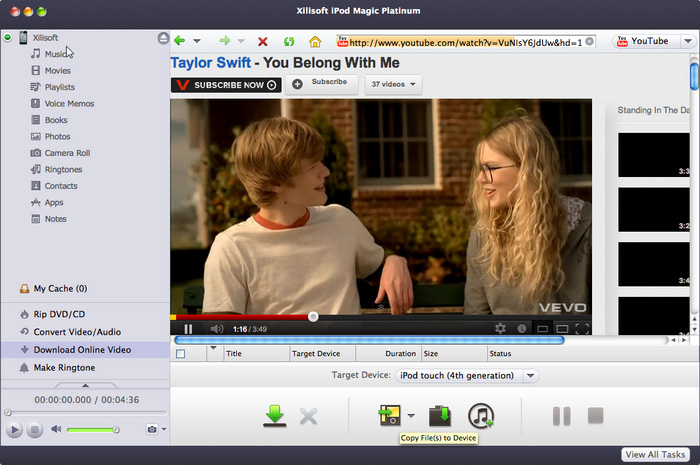
Task: Stop page loading with red X
Action: click(x=263, y=42)
